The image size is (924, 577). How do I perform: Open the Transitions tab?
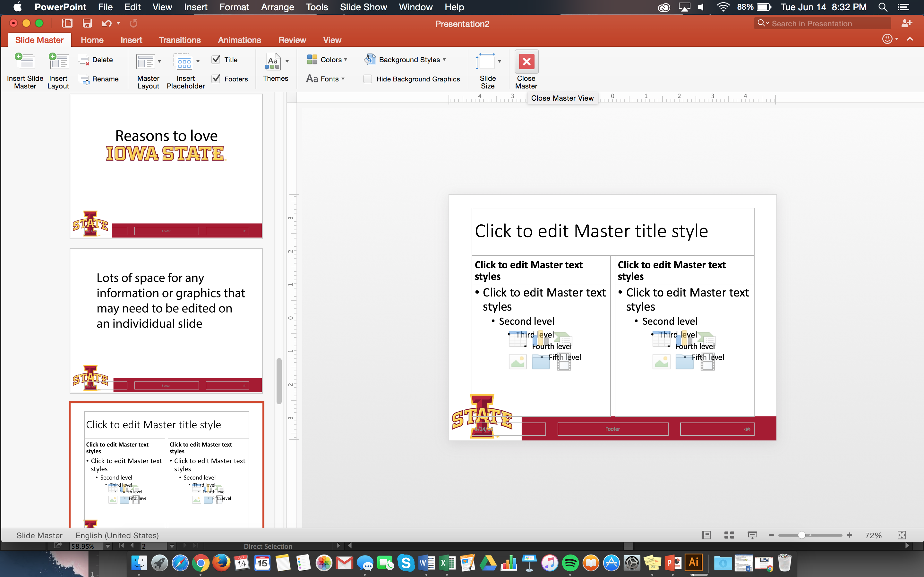(180, 40)
